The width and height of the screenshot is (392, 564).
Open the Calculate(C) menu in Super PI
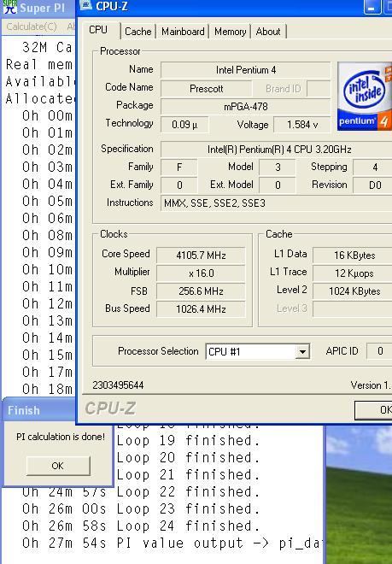coord(32,26)
